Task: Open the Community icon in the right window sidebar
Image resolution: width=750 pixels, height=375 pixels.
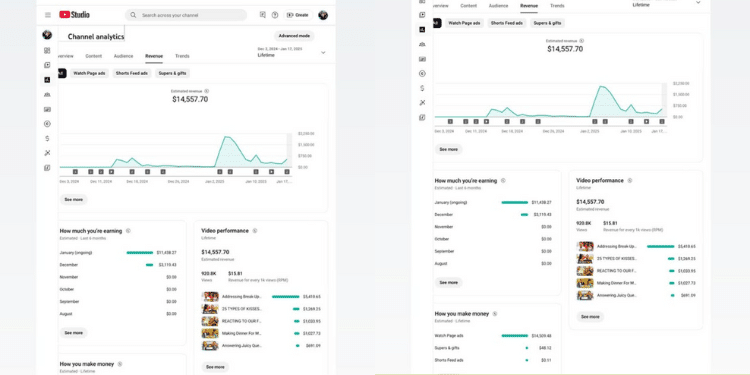Action: 422,44
